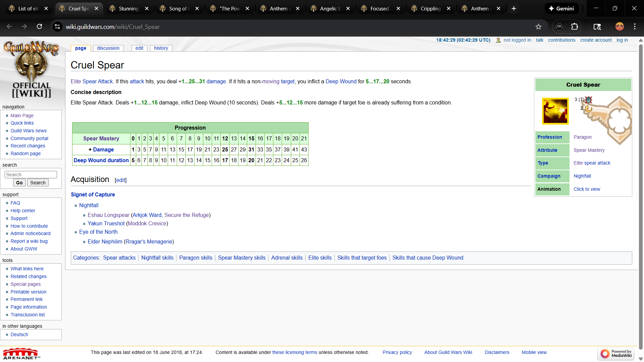644x362 pixels.
Task: Open the extensions puzzle icon
Action: tap(575, 27)
